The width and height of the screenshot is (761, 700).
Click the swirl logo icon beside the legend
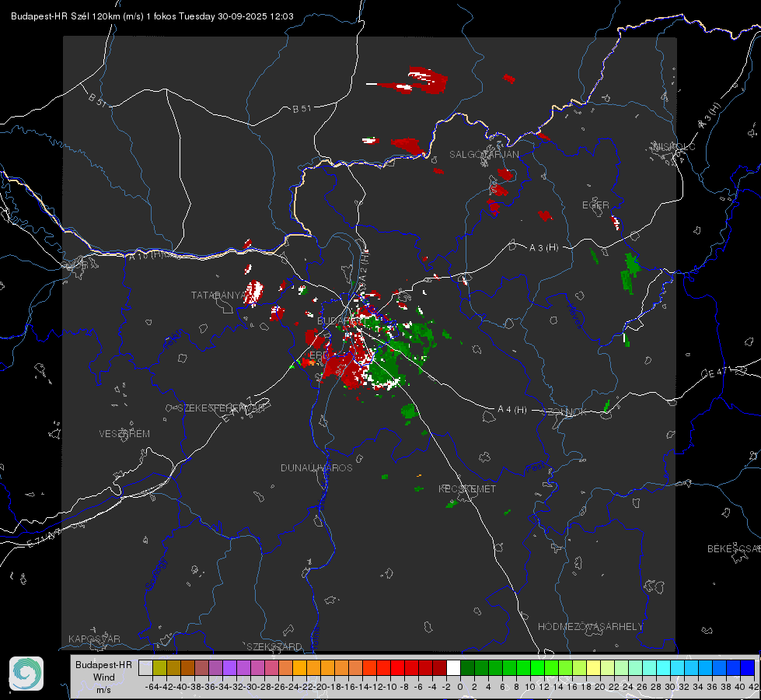26,674
